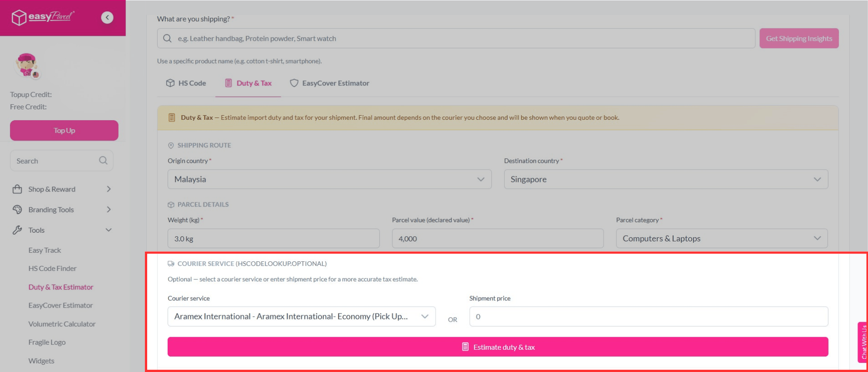Open the Chat With Us widget
This screenshot has width=868, height=372.
[x=863, y=342]
